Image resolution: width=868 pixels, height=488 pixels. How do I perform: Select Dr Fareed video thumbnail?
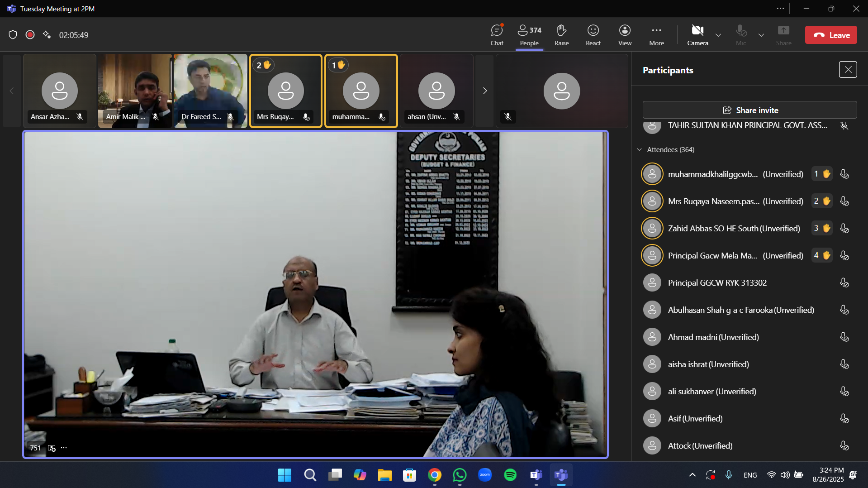(210, 91)
